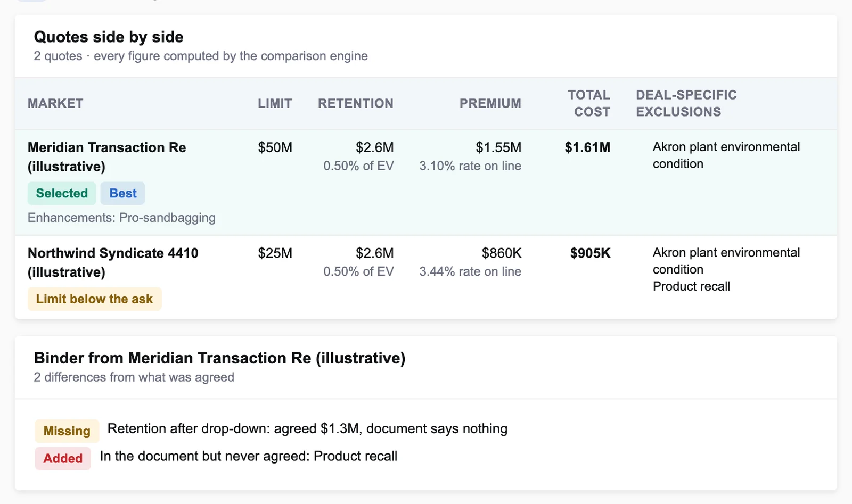This screenshot has height=504, width=852.
Task: Click the RETENTION column header
Action: (356, 103)
